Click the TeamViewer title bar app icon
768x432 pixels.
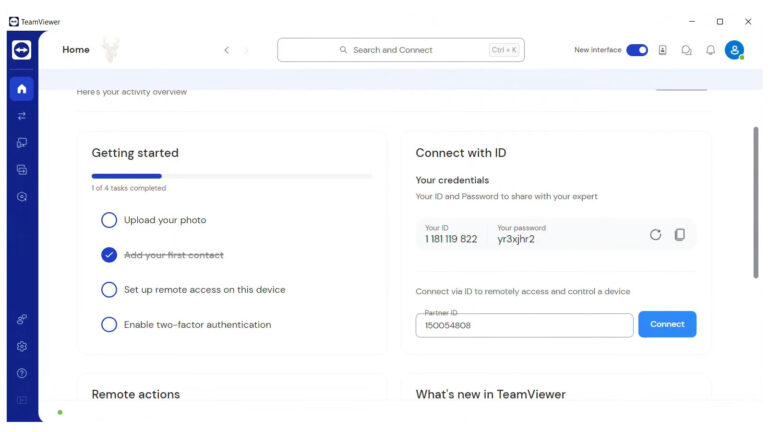(14, 22)
